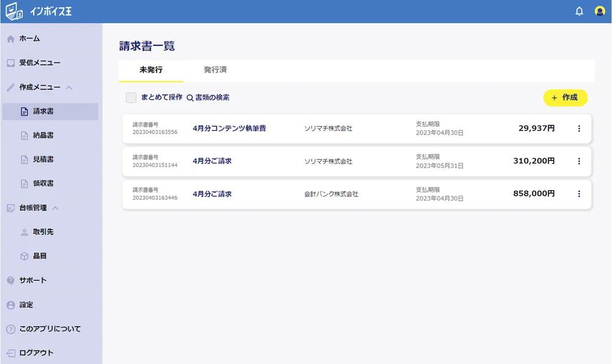Click the まとめて操作 label
The height and width of the screenshot is (364, 612).
(162, 97)
